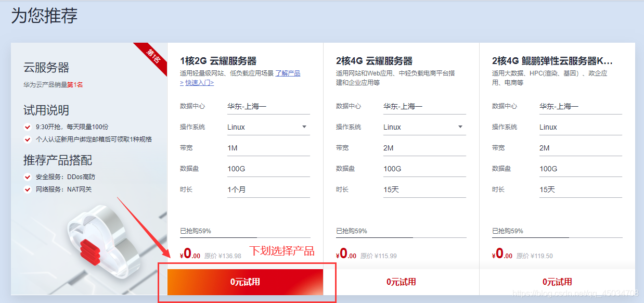Click 原价 ¥119.50 price text
This screenshot has height=303, width=644.
(535, 256)
